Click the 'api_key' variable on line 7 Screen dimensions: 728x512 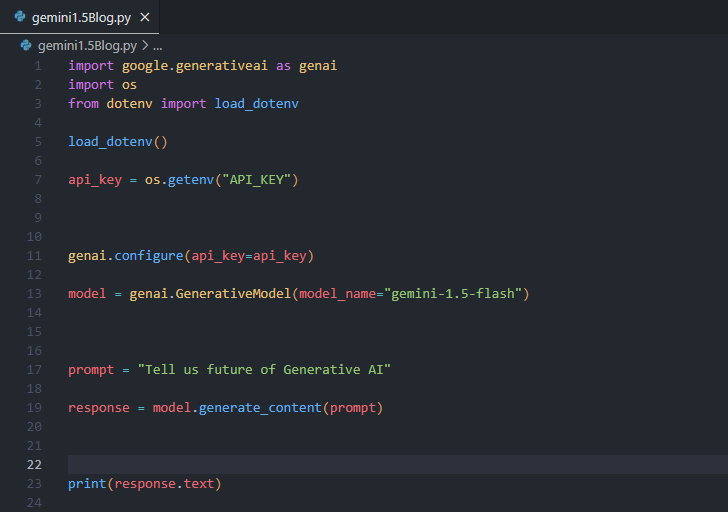click(x=95, y=180)
